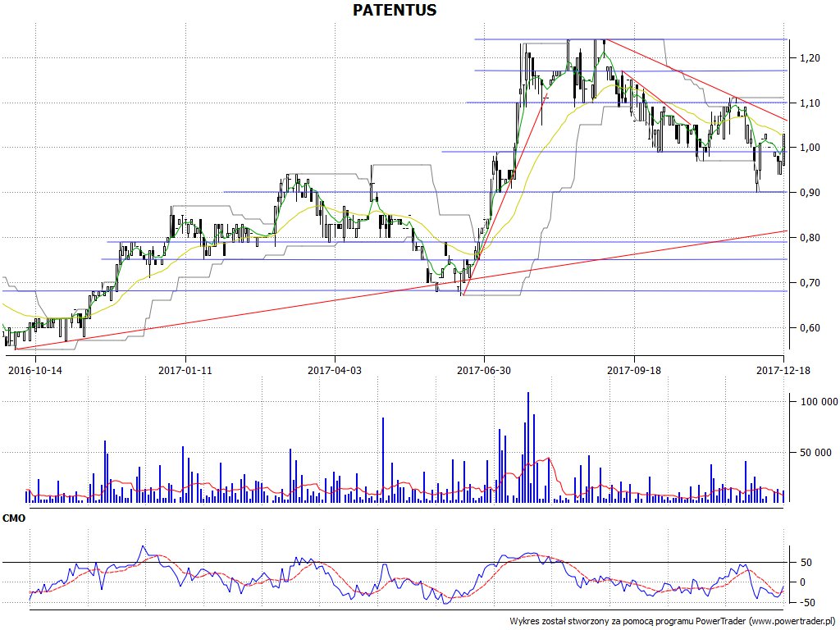This screenshot has height=630, width=840.
Task: Click the tallest volume bar of July 2017
Action: tap(528, 447)
